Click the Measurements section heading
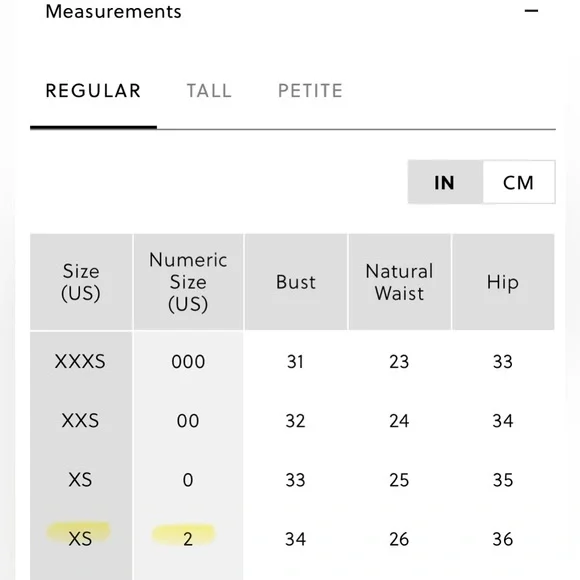Image resolution: width=580 pixels, height=580 pixels. pyautogui.click(x=114, y=11)
